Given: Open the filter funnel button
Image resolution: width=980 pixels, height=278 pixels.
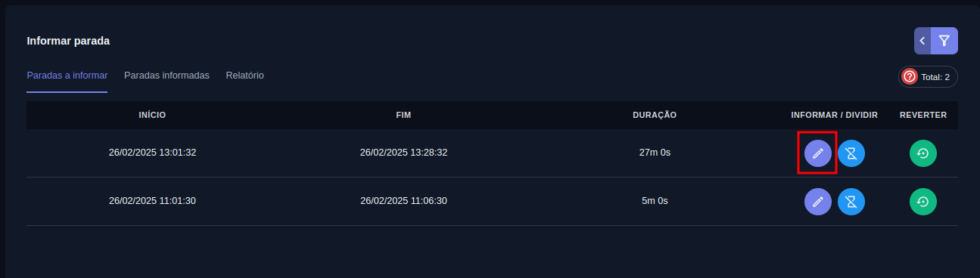Looking at the screenshot, I should point(944,41).
